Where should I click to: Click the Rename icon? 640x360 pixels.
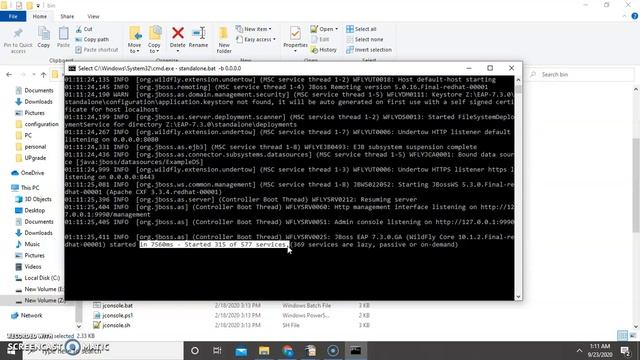[x=198, y=33]
